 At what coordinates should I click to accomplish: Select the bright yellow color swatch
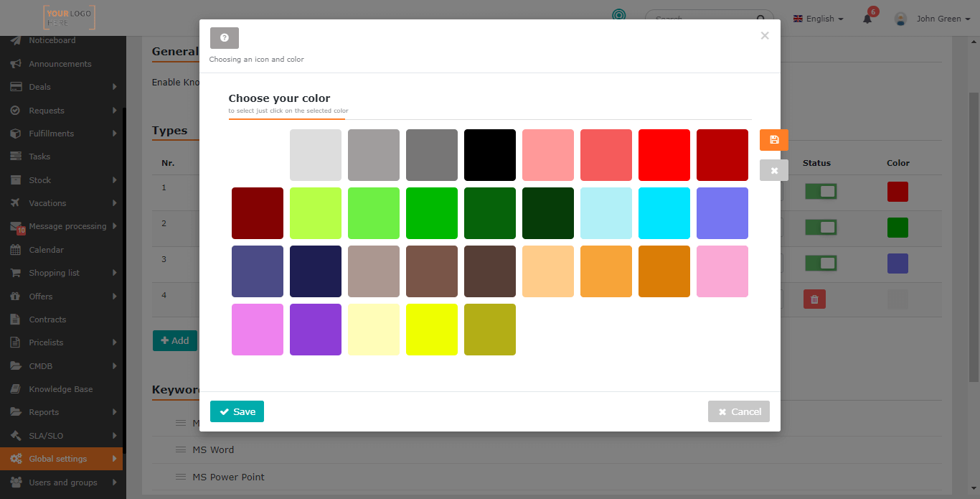click(432, 330)
